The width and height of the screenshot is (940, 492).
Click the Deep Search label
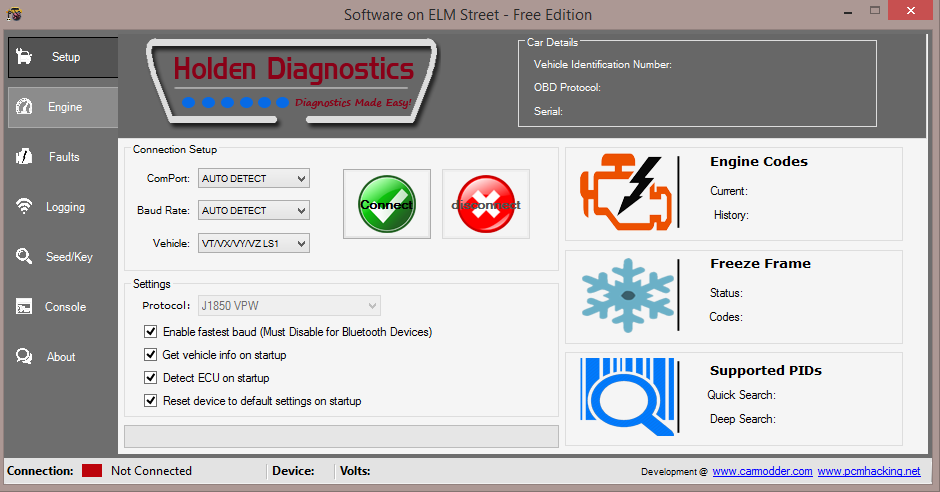point(743,419)
